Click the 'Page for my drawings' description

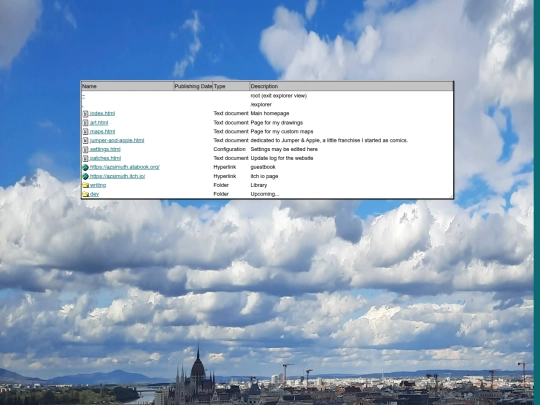pyautogui.click(x=277, y=123)
